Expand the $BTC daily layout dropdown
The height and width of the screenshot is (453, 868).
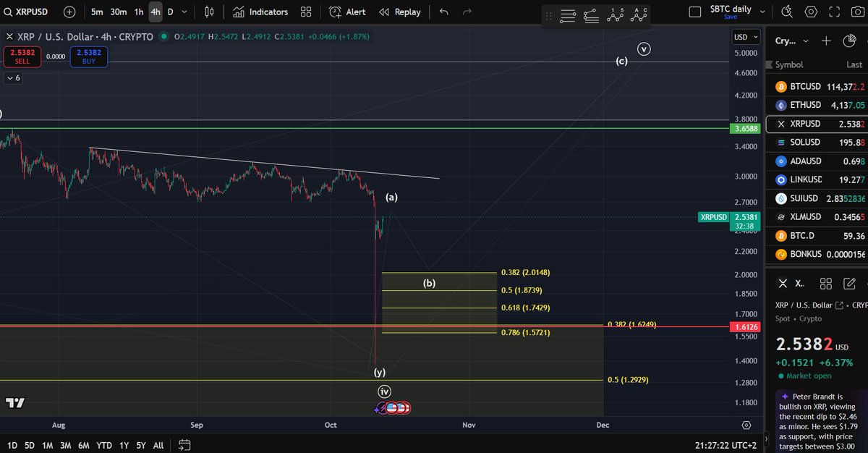coord(763,12)
